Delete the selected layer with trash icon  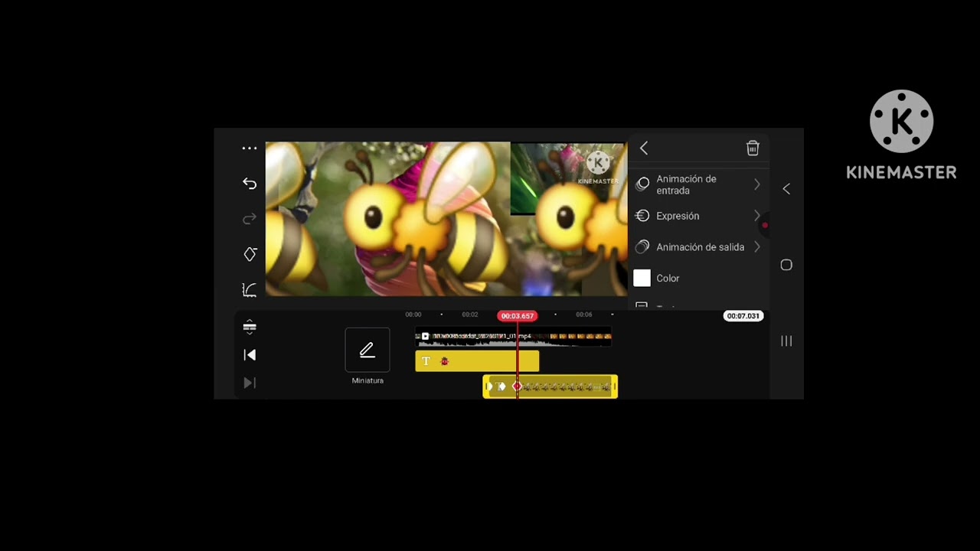coord(753,148)
